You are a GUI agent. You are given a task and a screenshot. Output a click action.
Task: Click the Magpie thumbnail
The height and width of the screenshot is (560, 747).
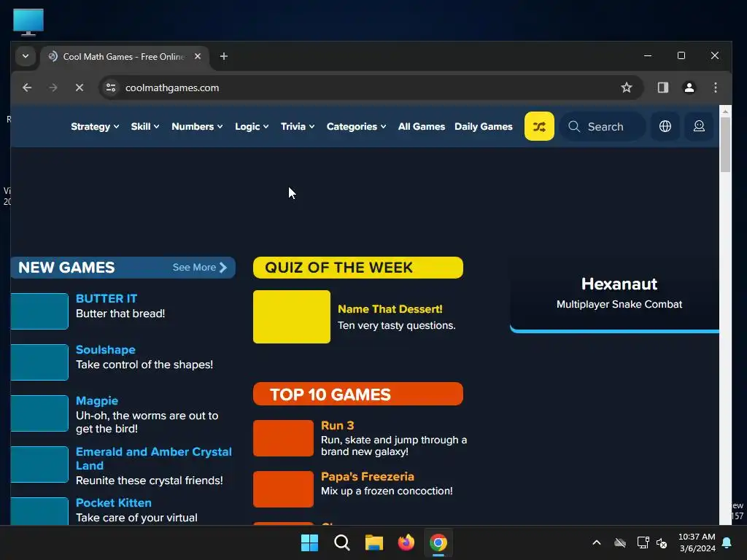(x=39, y=413)
